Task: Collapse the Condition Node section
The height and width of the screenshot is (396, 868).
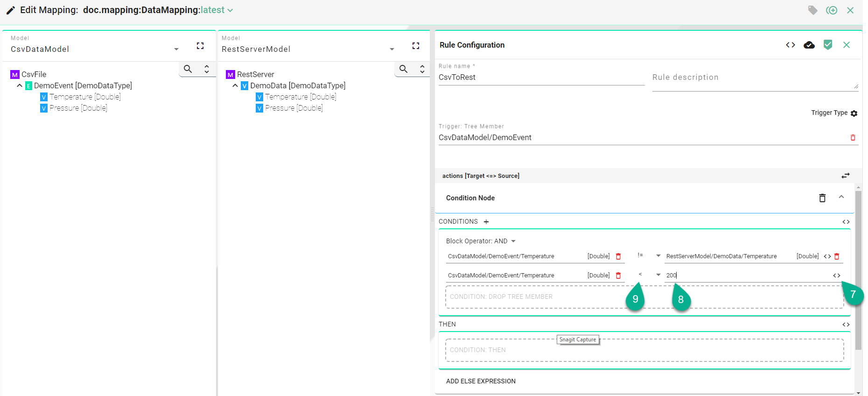Action: pos(841,197)
